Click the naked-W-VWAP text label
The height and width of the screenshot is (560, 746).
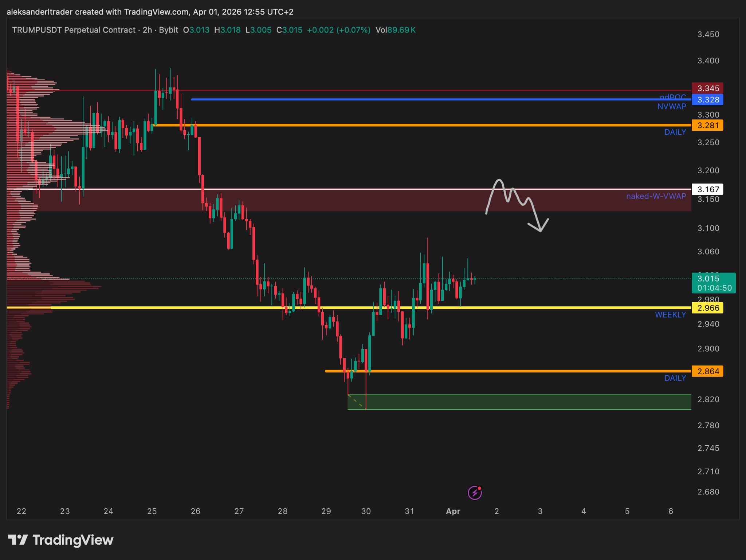[656, 196]
